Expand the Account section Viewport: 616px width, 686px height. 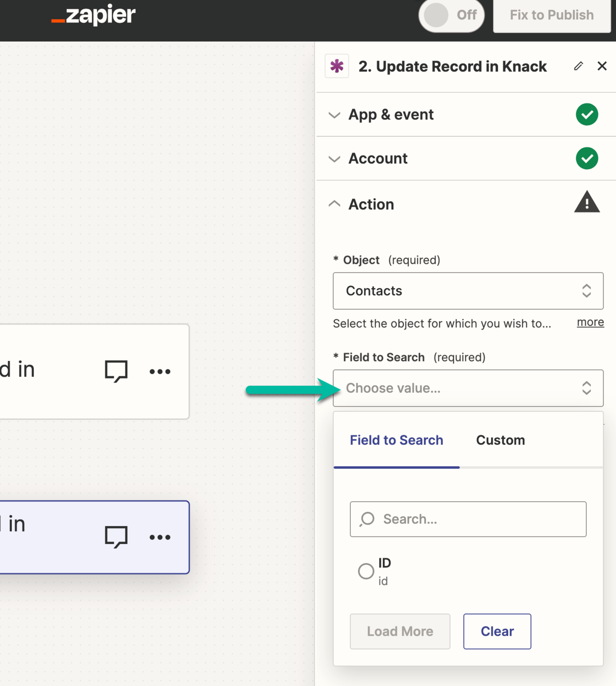click(x=378, y=158)
